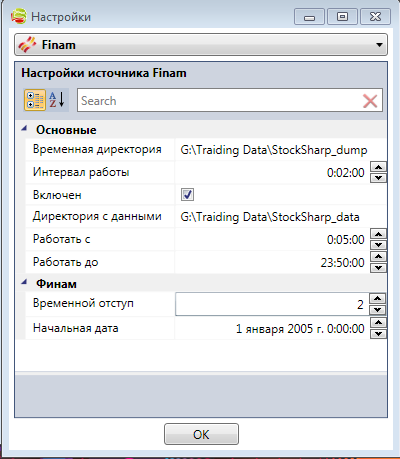Image resolution: width=400 pixels, height=459 pixels.
Task: Toggle the Включен checkbox
Action: click(x=187, y=194)
